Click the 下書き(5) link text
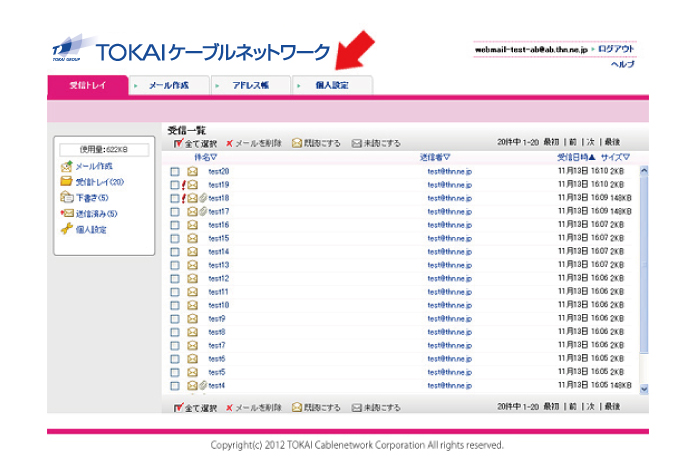 pyautogui.click(x=92, y=198)
